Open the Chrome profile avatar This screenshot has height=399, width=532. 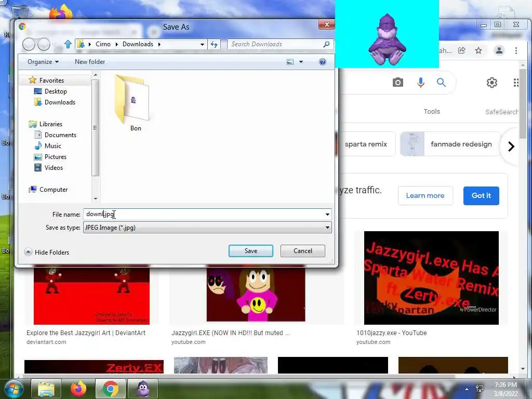(499, 50)
